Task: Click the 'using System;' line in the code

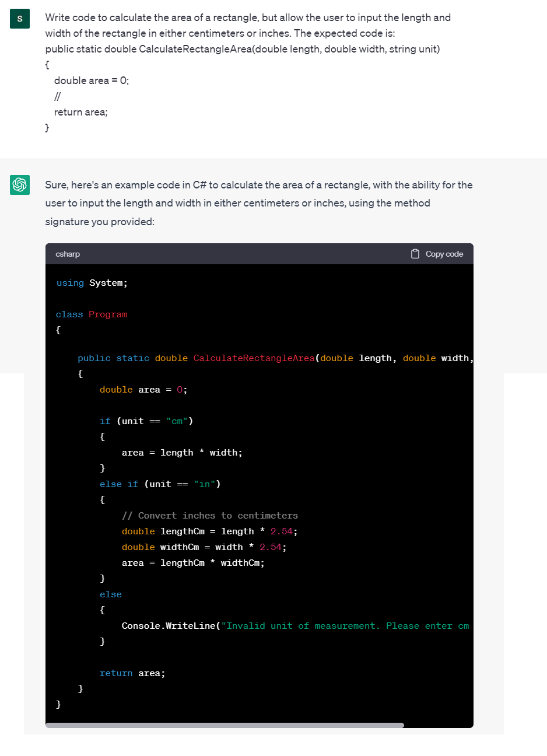Action: click(92, 283)
